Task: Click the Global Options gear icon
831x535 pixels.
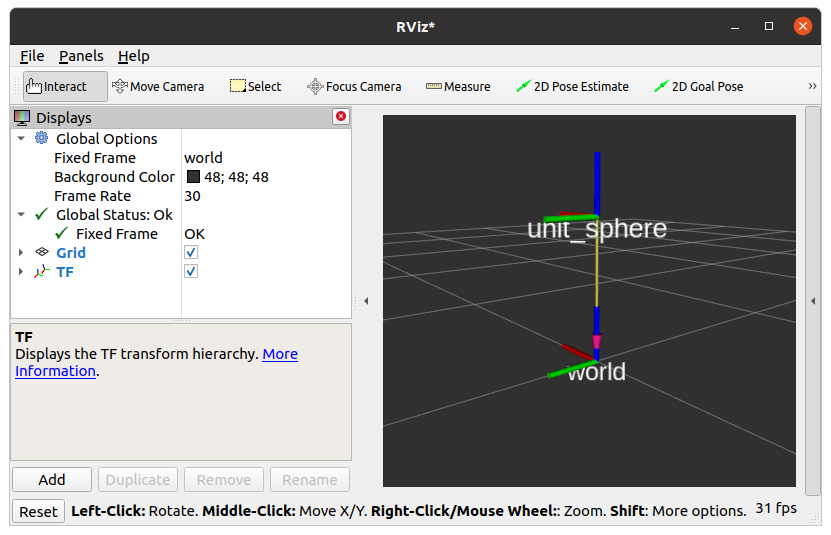Action: [41, 138]
